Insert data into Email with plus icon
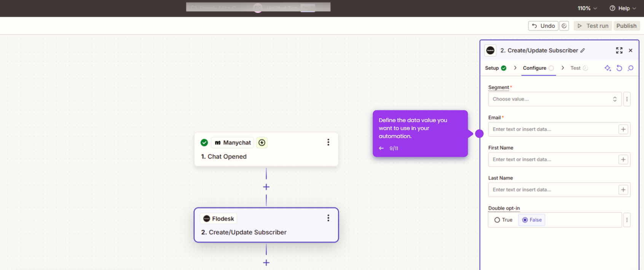The width and height of the screenshot is (644, 270). pos(623,129)
